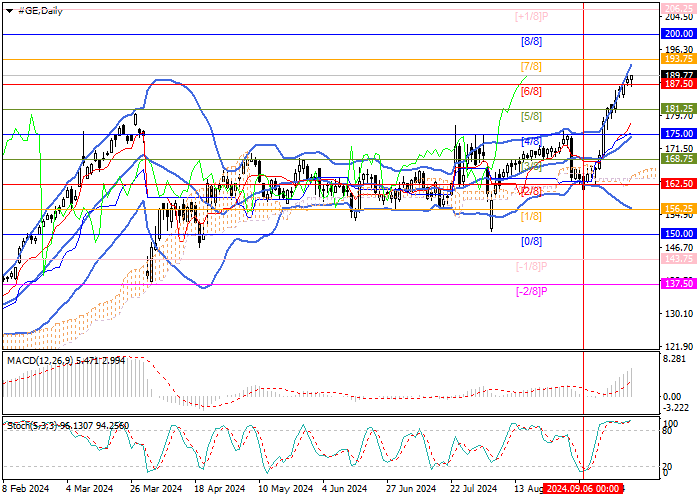Select the 175.00 price level label
700x500 pixels.
(x=679, y=134)
